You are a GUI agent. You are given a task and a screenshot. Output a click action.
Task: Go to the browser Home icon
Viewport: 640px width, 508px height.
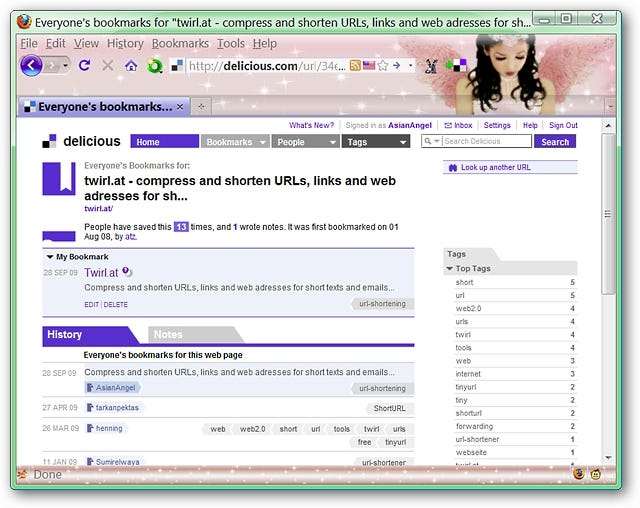[131, 66]
